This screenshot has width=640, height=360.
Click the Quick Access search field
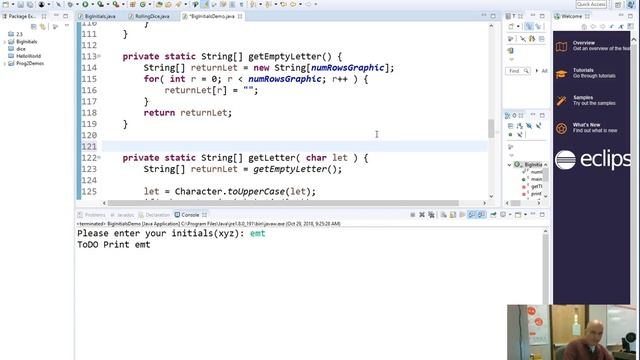pyautogui.click(x=591, y=4)
